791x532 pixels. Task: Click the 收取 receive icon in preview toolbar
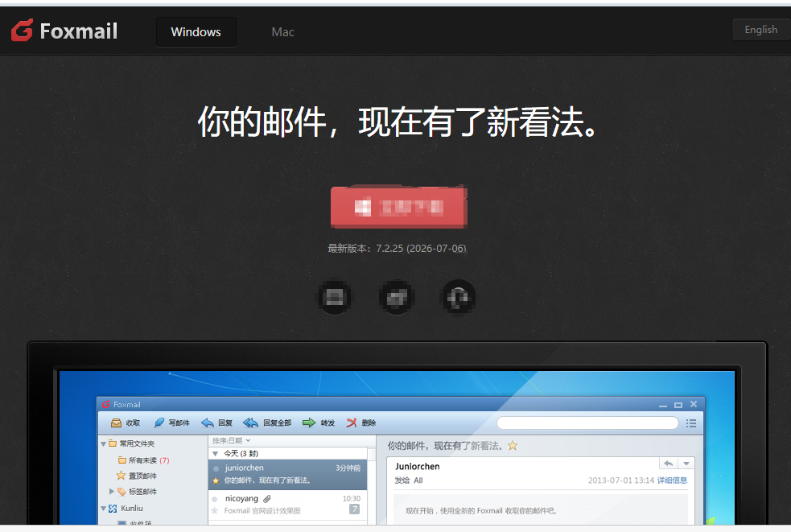116,423
